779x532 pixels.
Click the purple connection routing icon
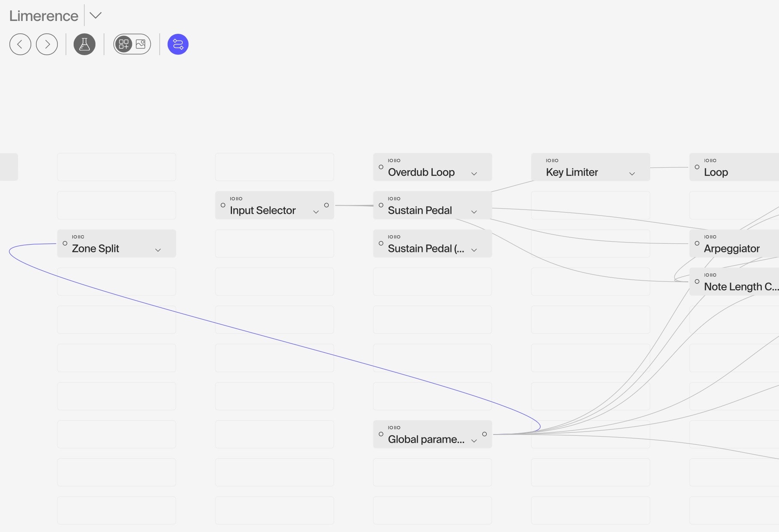178,44
